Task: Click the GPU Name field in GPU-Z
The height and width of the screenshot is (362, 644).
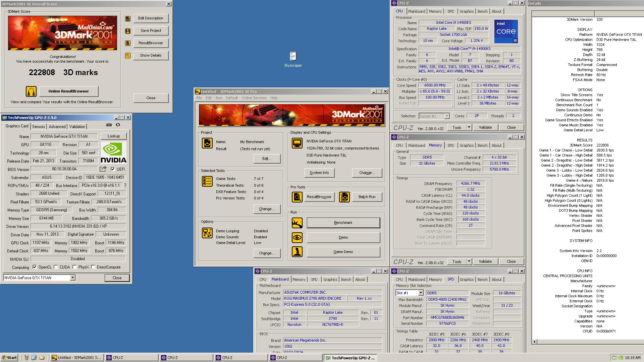Action: (64, 136)
